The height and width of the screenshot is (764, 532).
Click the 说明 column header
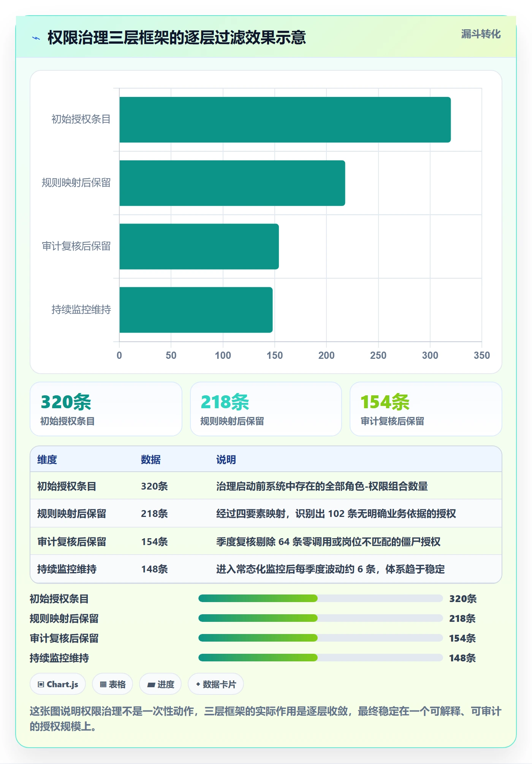point(226,460)
